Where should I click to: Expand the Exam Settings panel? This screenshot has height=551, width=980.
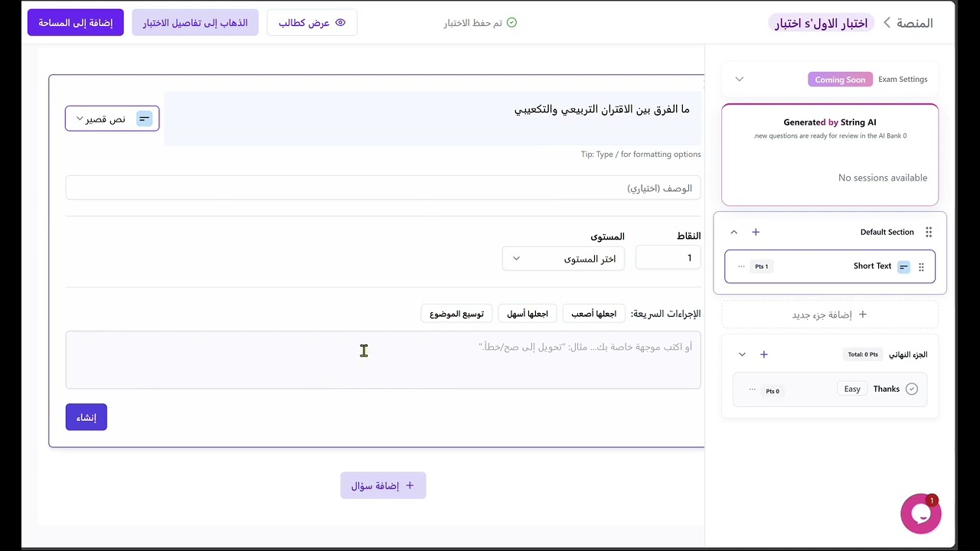point(740,79)
